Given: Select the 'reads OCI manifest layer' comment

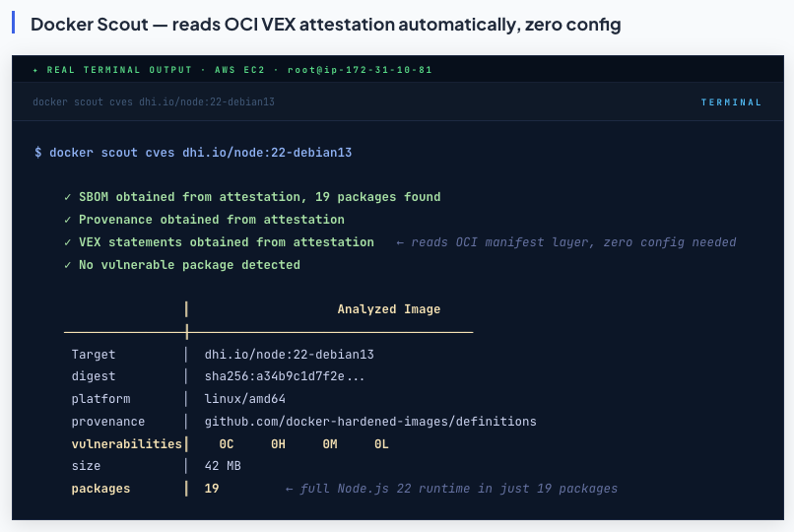Looking at the screenshot, I should (566, 242).
